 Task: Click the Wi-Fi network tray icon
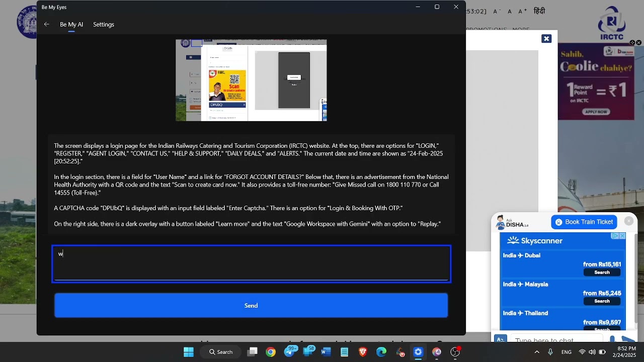[x=582, y=352]
